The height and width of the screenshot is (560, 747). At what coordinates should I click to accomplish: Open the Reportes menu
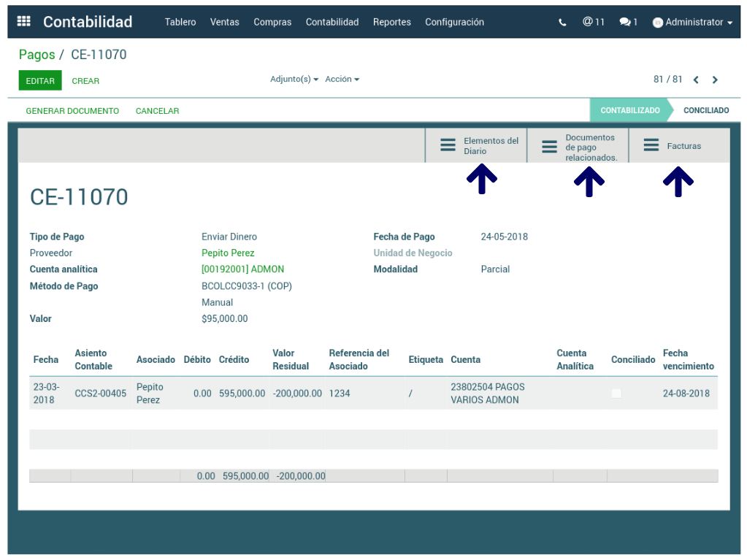391,22
